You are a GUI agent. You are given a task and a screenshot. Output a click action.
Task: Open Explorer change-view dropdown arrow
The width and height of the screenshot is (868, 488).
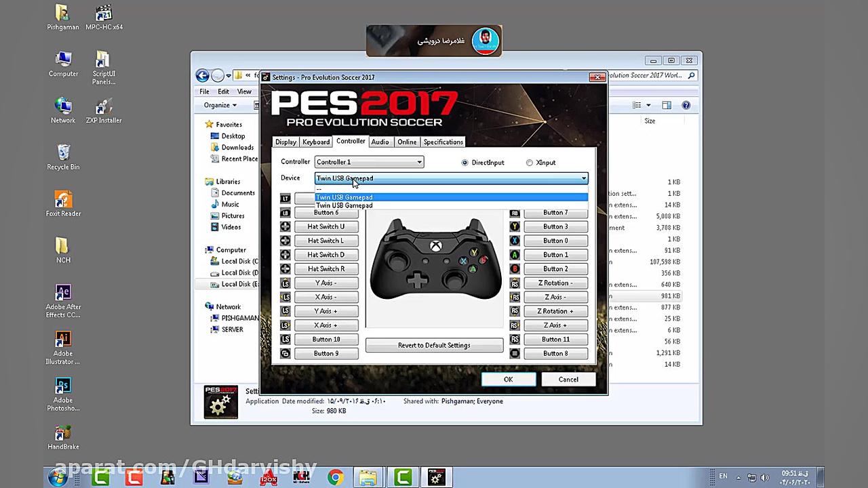648,105
